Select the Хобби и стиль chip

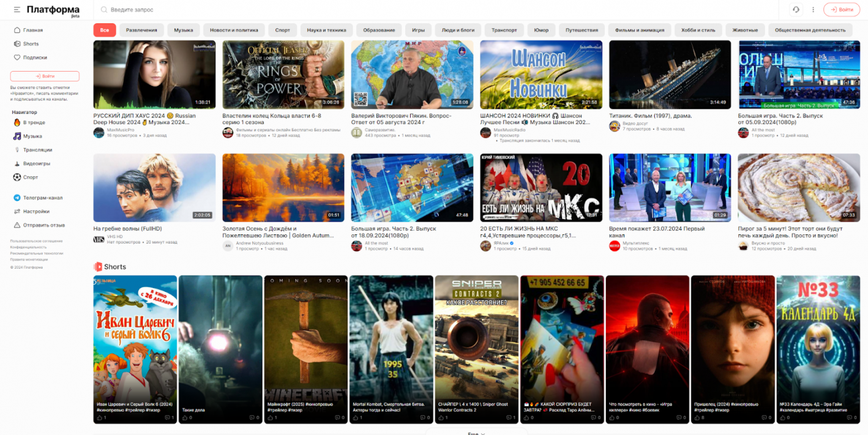[698, 30]
